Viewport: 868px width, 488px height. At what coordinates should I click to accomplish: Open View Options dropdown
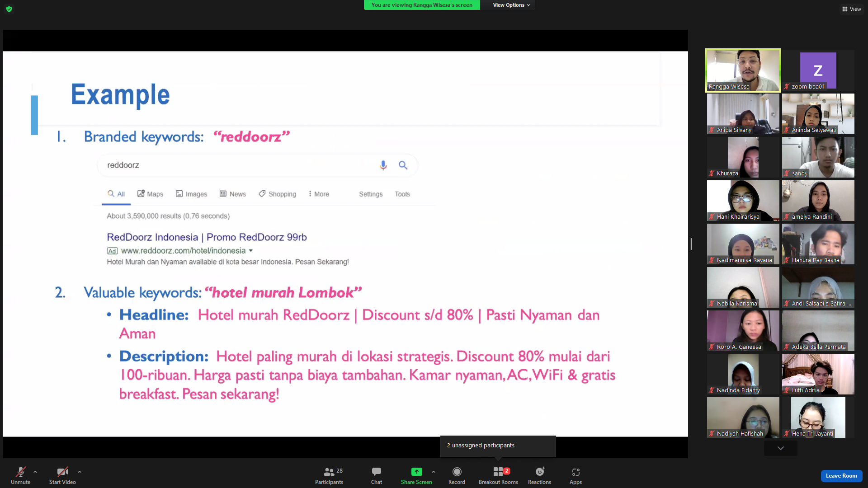click(x=511, y=5)
